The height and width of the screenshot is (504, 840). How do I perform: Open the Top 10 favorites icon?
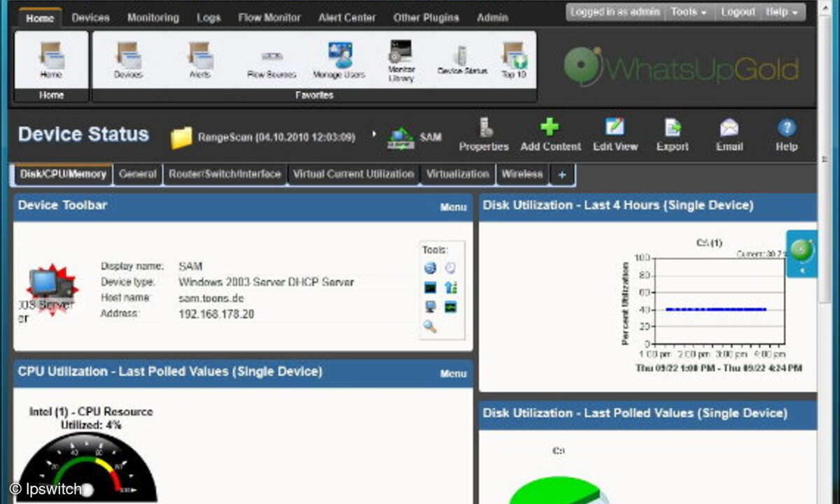pyautogui.click(x=514, y=60)
